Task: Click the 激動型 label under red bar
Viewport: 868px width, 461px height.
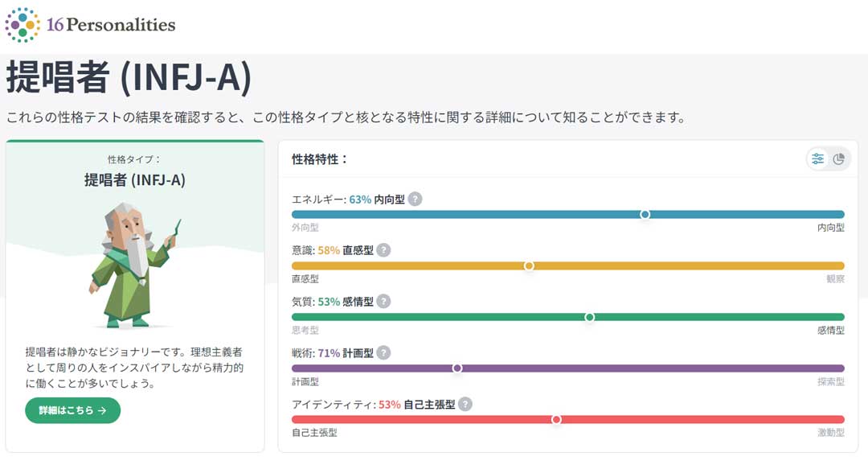Action: (831, 433)
